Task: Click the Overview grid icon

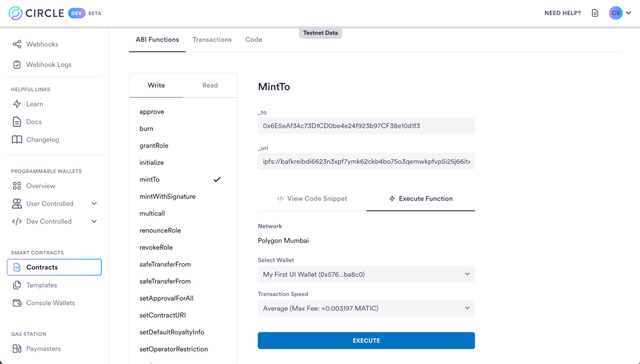Action: click(17, 186)
